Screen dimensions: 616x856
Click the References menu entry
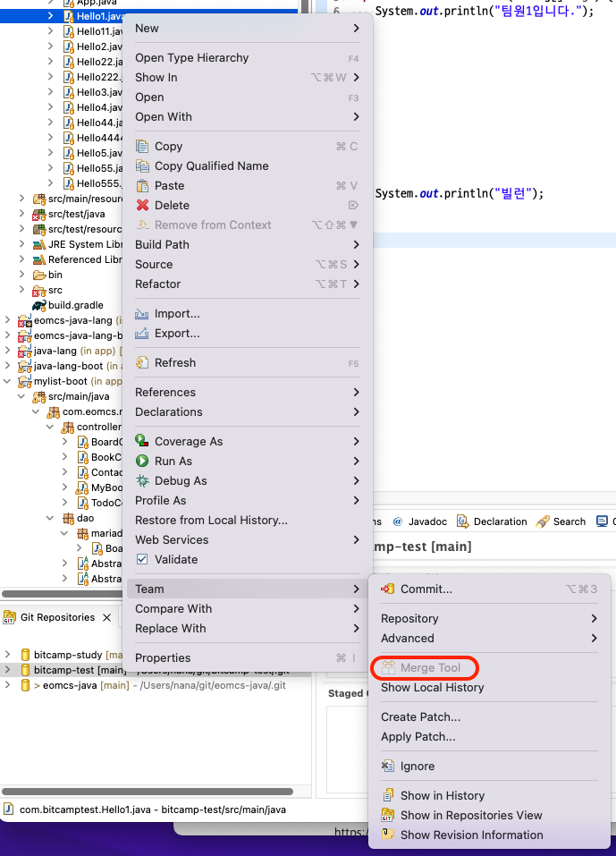[248, 393]
